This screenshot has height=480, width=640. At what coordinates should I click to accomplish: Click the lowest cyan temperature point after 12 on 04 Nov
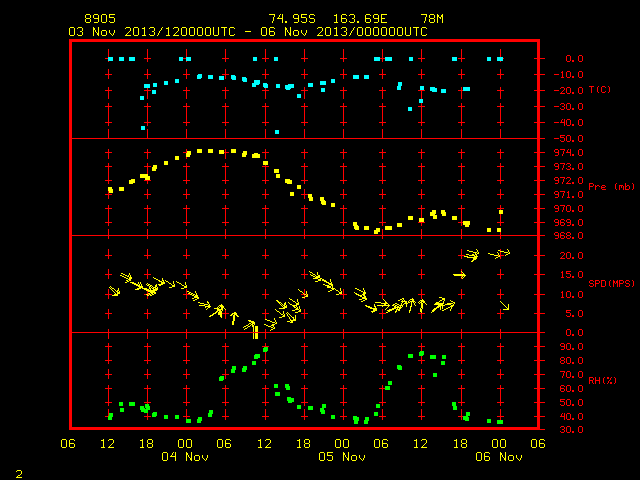[277, 132]
